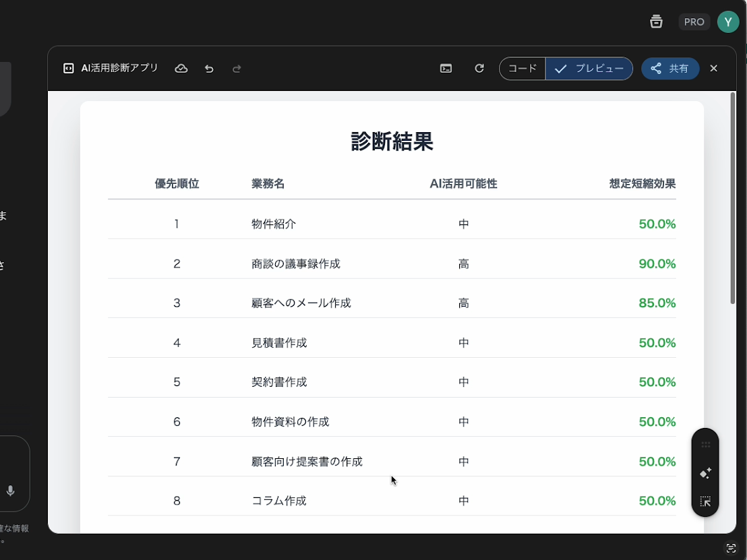Switch to the プレビュー view
The height and width of the screenshot is (560, 747).
589,69
